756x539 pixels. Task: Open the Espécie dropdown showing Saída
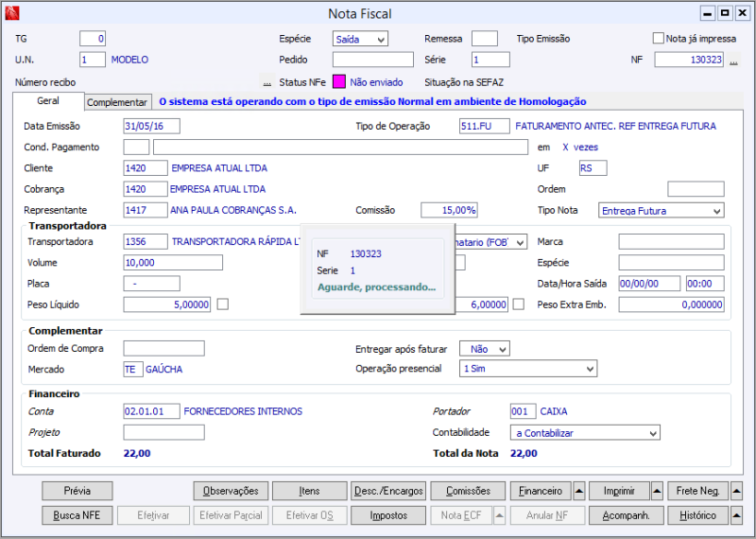(360, 39)
